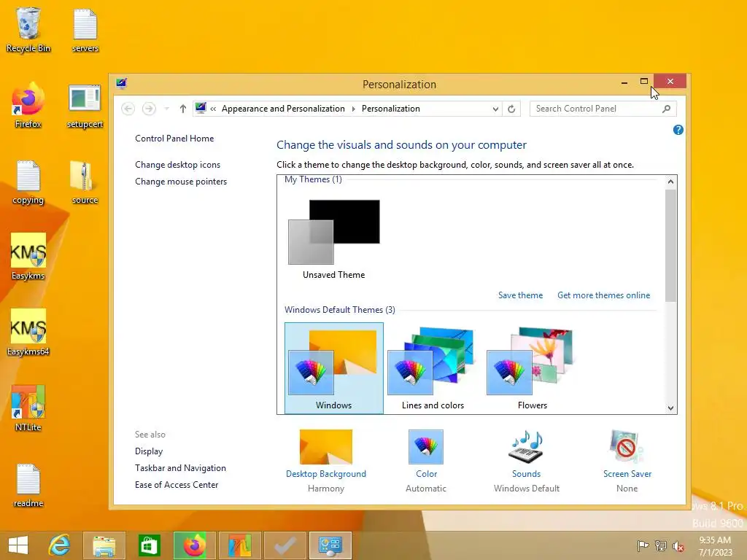Open the Windows Store taskbar icon
Screen dimensions: 747x560
(x=149, y=545)
